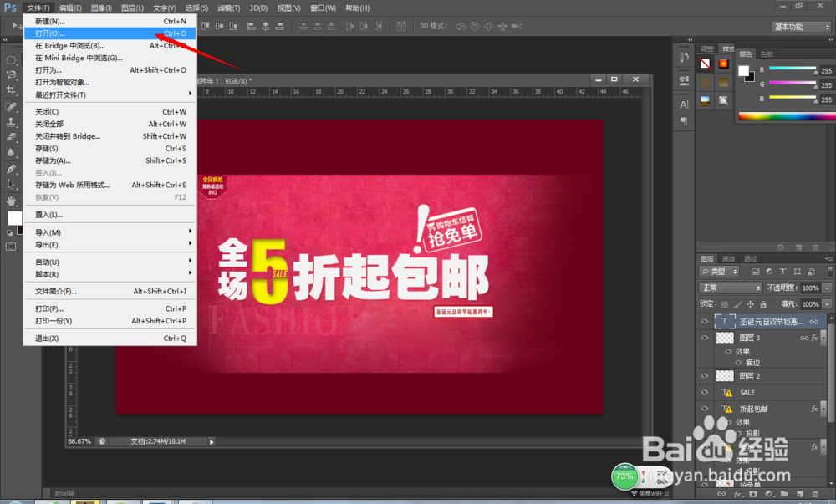Choose 存储为 Web 所用格式... item

[x=110, y=185]
